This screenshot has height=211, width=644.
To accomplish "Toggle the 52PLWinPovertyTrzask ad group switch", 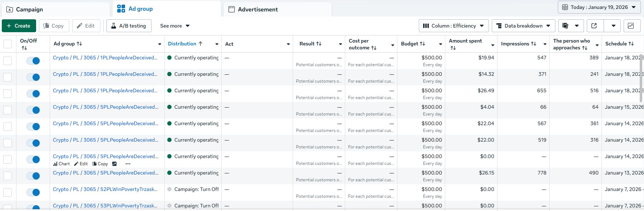I will click(x=33, y=192).
